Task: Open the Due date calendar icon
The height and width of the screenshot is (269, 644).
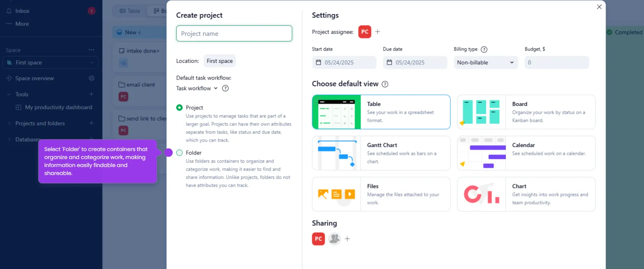Action: (x=389, y=62)
